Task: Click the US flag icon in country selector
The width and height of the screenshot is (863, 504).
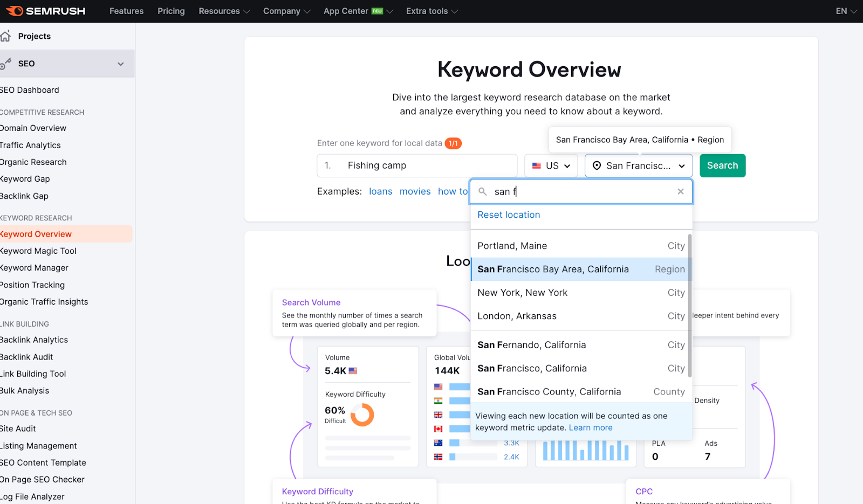Action: pyautogui.click(x=537, y=165)
